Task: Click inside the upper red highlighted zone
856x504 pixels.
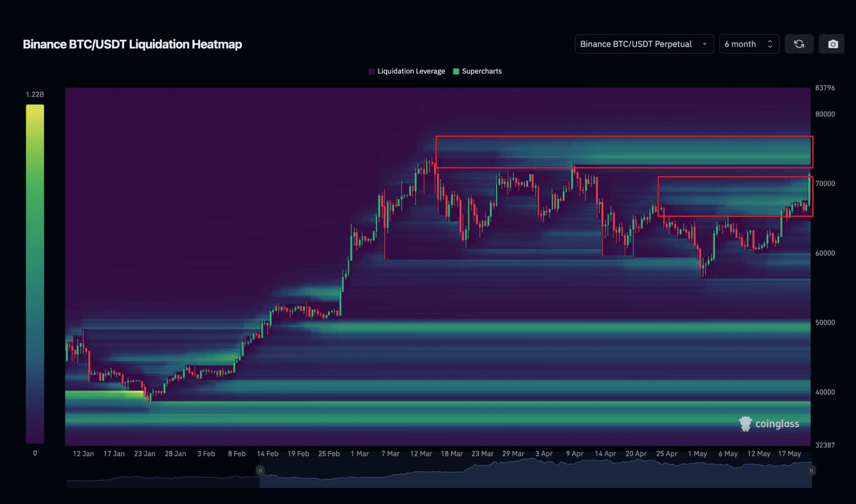Action: pyautogui.click(x=624, y=152)
